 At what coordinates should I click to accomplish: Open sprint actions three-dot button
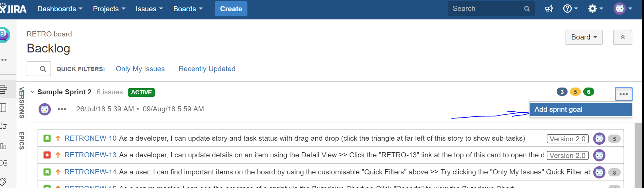[x=624, y=94]
